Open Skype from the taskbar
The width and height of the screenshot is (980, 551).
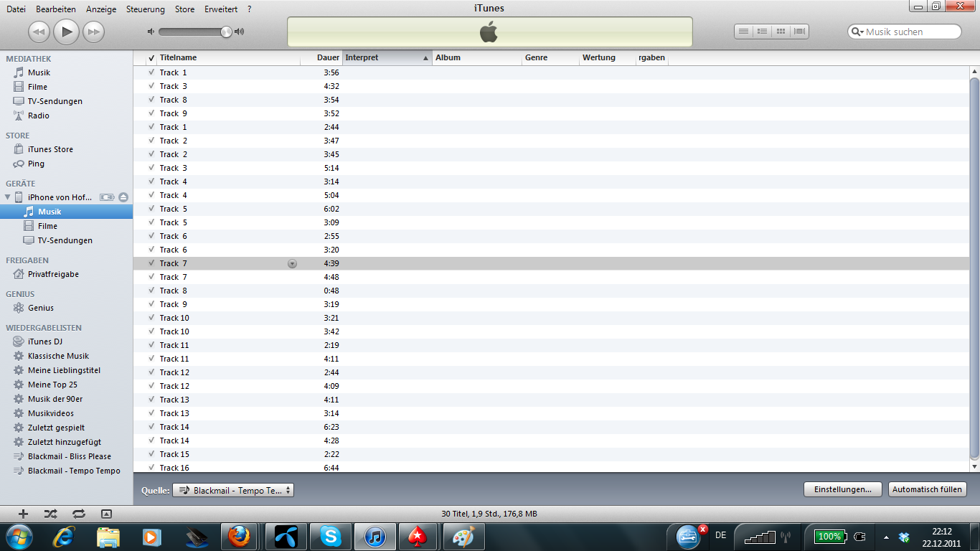(331, 537)
